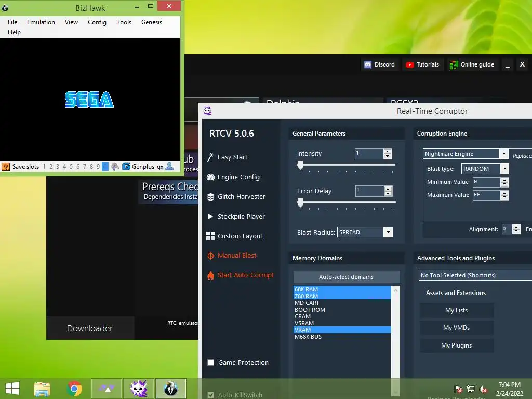The image size is (532, 399).
Task: Click the Start Auto-Corrupt flame icon
Action: pyautogui.click(x=210, y=275)
